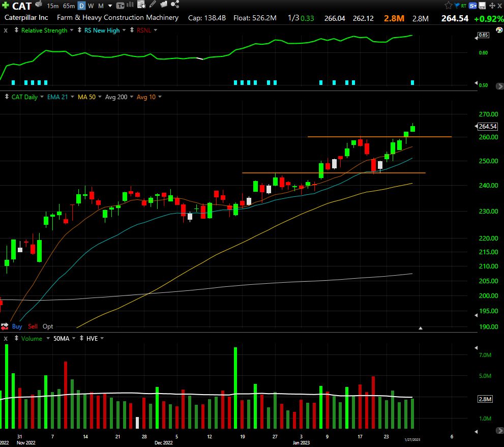Viewport: 504px width, 447px height.
Task: Click the last price 264.54
Action: (455, 18)
